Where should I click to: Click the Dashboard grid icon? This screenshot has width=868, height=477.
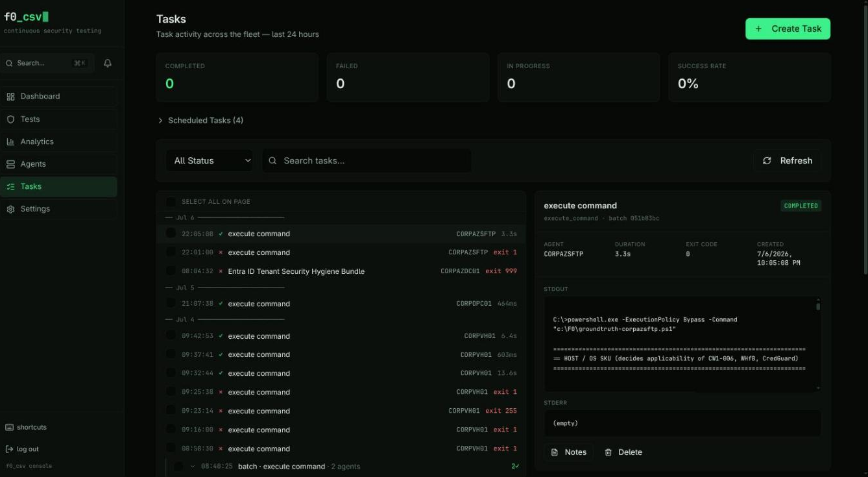point(10,97)
